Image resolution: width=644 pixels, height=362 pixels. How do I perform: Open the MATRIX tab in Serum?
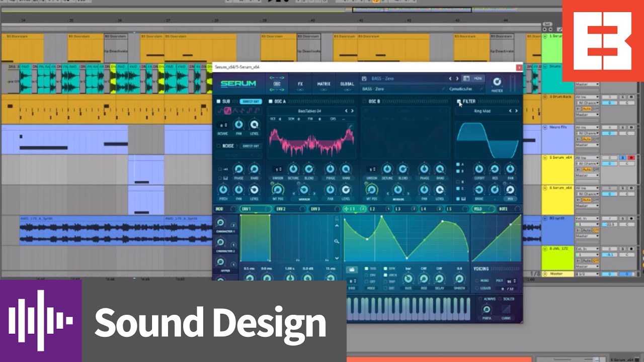pos(324,84)
